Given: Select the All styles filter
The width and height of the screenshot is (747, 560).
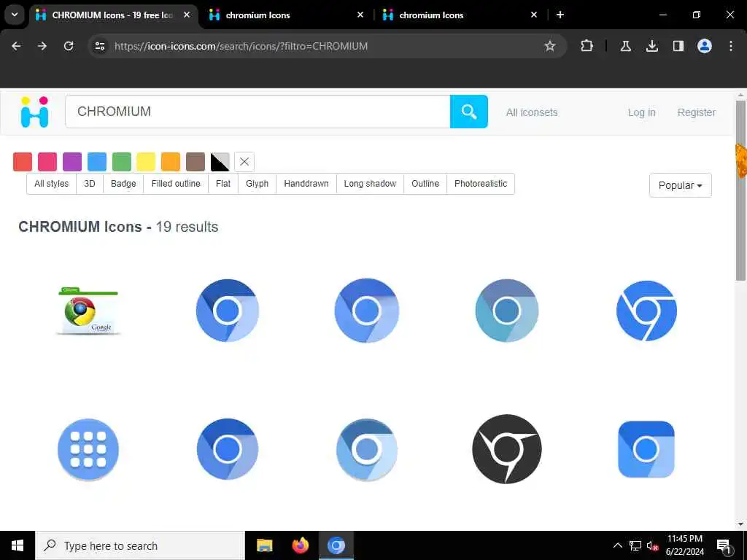Looking at the screenshot, I should click(52, 184).
